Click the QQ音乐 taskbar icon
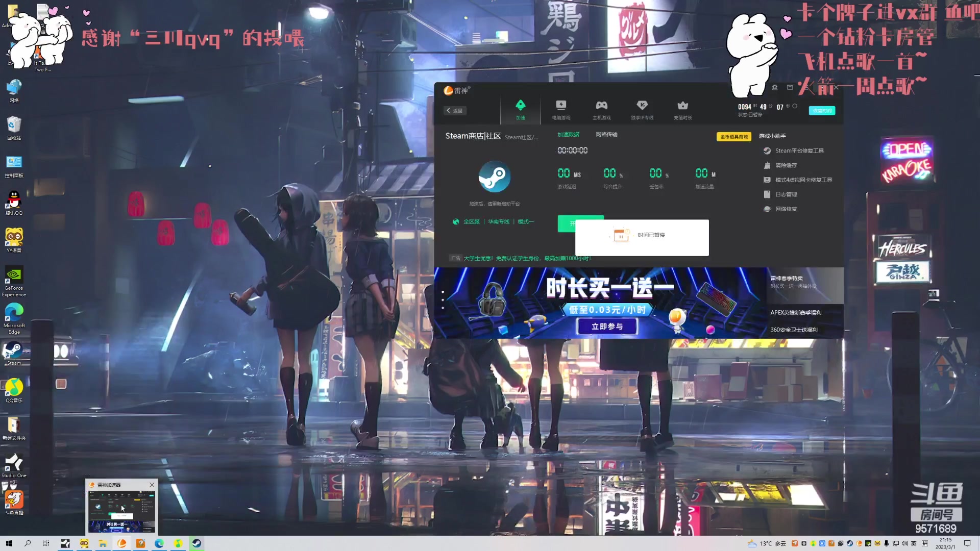The width and height of the screenshot is (980, 551). point(178,543)
